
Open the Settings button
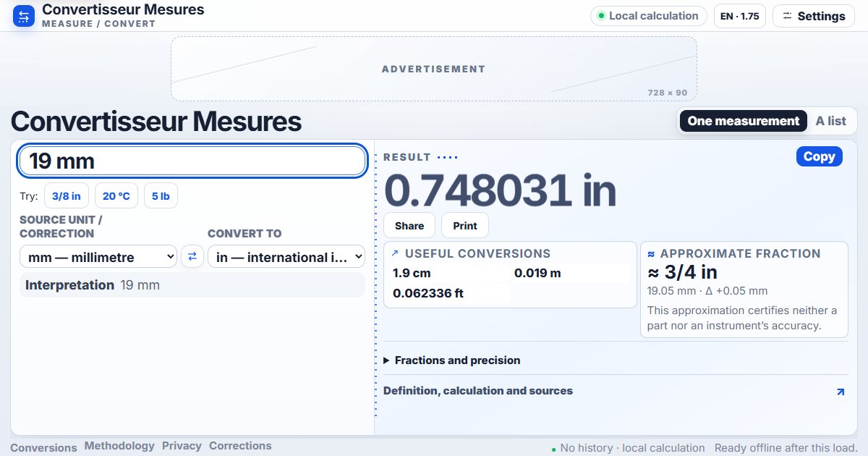tap(814, 16)
